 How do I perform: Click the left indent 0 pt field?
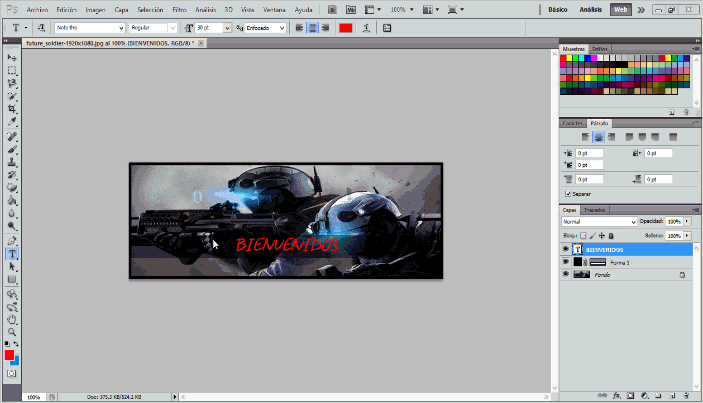point(589,153)
